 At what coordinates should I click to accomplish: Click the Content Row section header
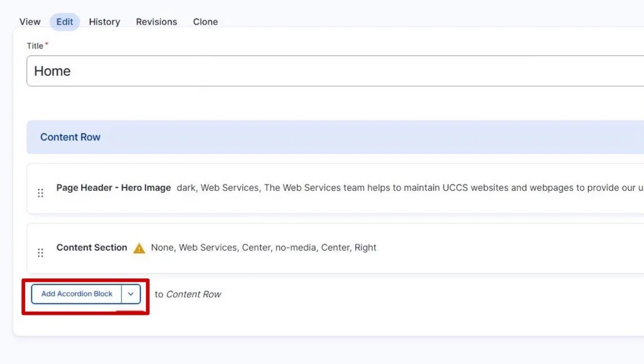pos(70,137)
